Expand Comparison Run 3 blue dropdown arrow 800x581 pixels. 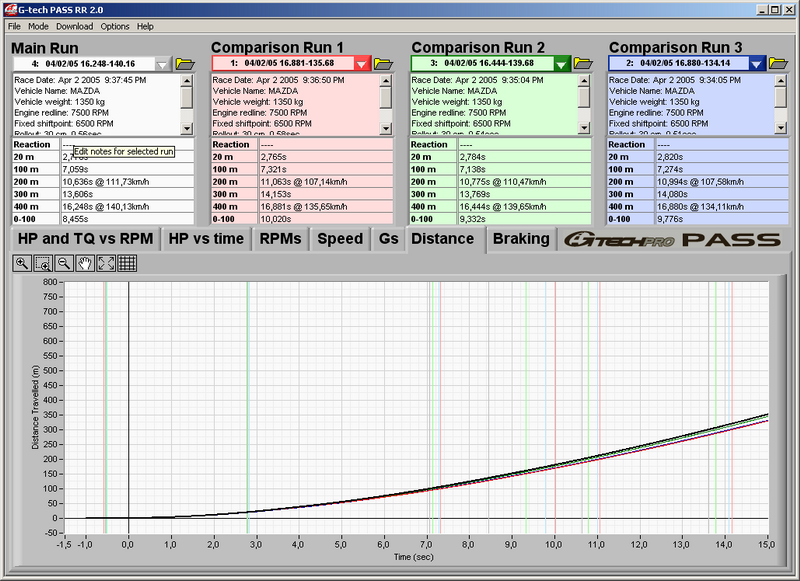[757, 64]
